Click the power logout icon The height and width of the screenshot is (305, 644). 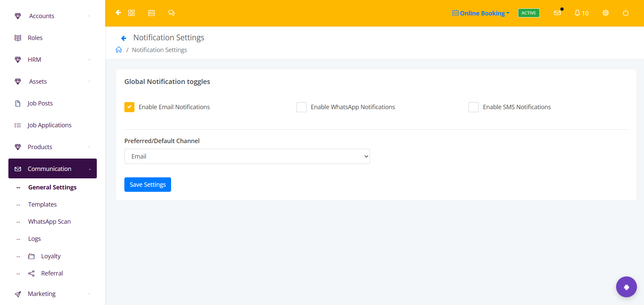pyautogui.click(x=626, y=13)
